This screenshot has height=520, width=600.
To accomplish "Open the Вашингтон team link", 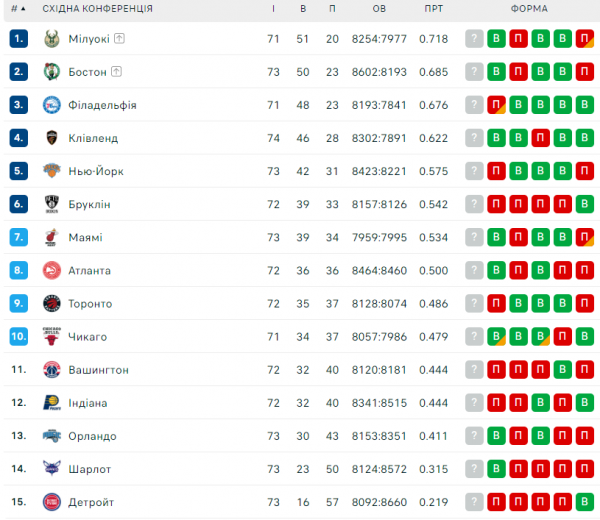I will click(x=98, y=370).
